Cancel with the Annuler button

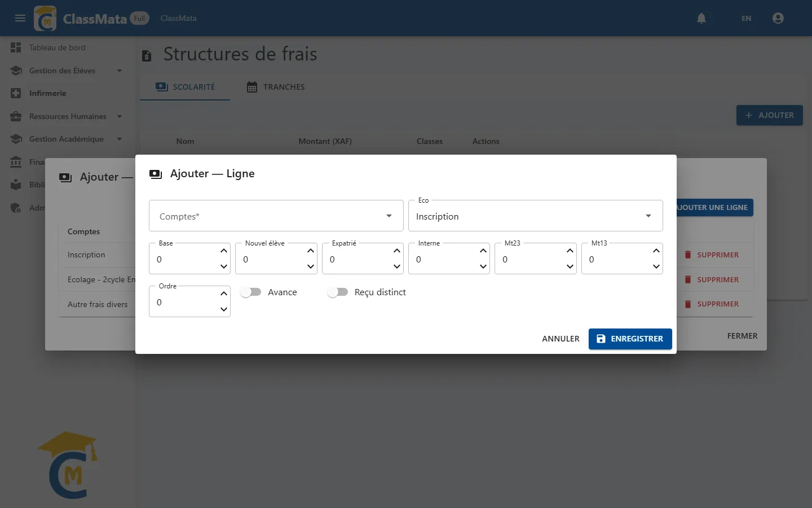[561, 339]
